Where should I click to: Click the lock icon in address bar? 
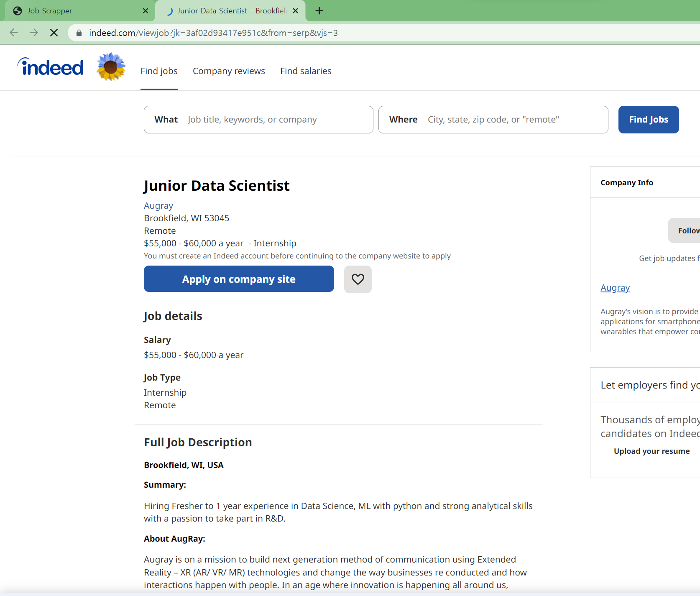pyautogui.click(x=79, y=33)
